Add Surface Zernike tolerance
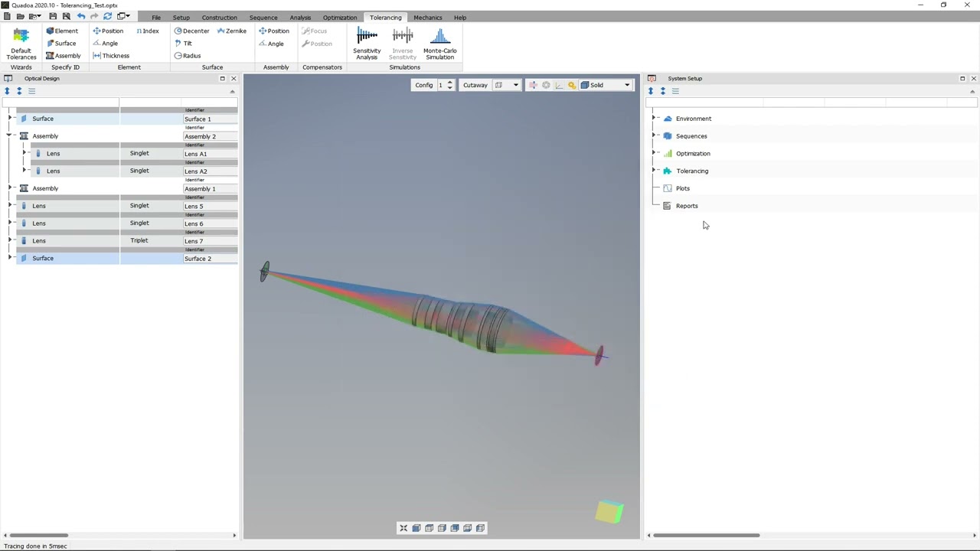 [x=232, y=31]
